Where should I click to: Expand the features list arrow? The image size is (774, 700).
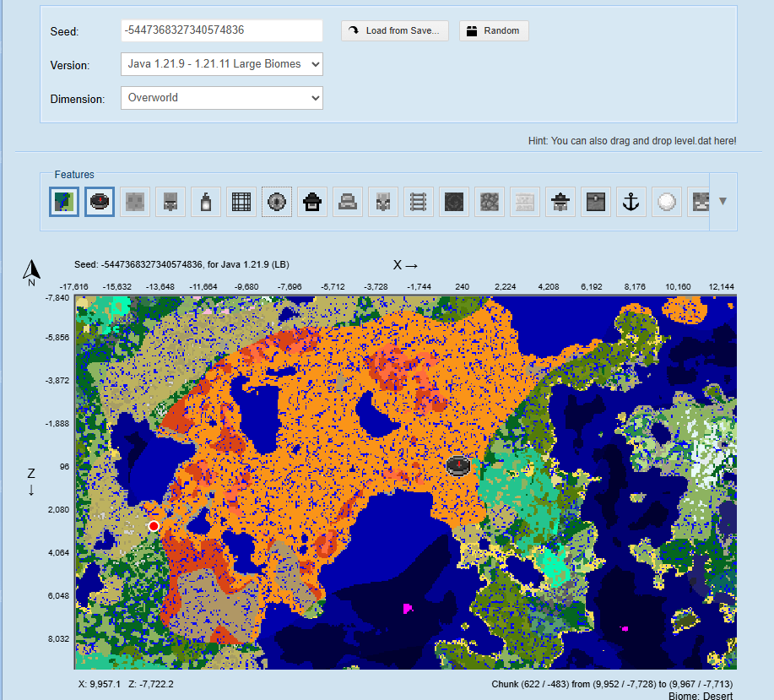coord(723,202)
